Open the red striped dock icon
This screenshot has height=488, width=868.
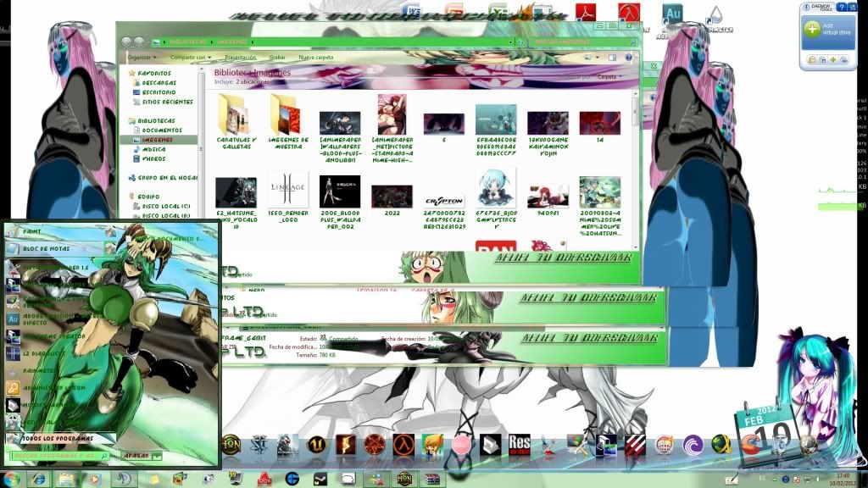(x=634, y=446)
